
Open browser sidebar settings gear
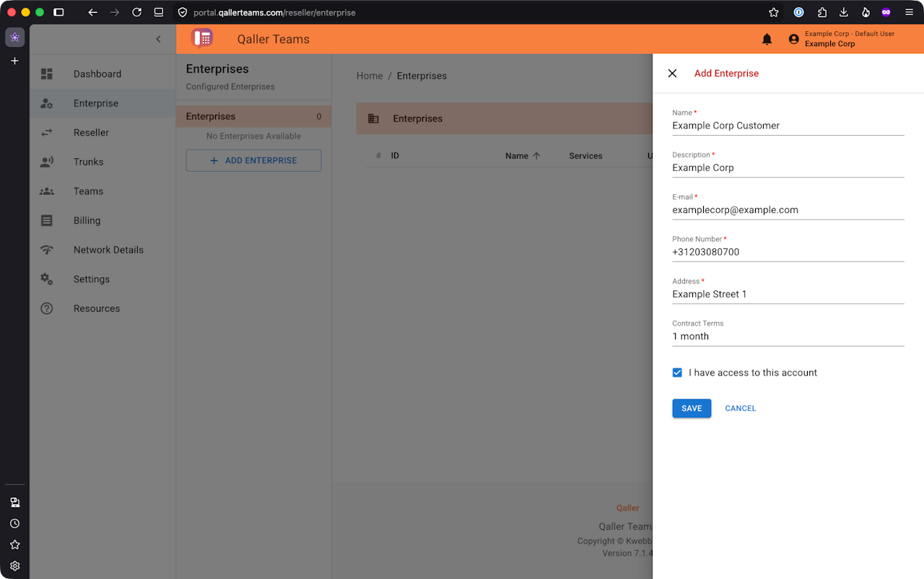coord(14,566)
